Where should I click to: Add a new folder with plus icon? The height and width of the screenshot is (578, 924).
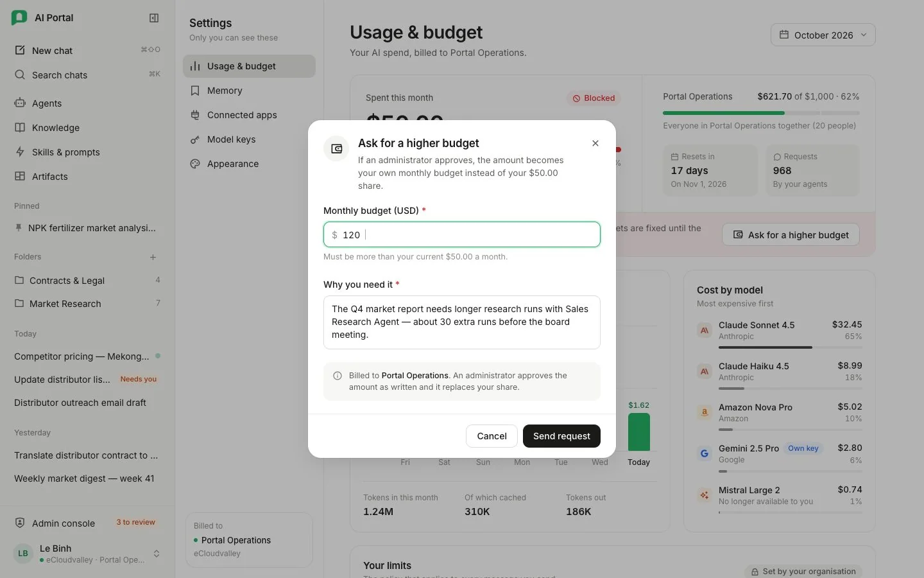coord(153,257)
